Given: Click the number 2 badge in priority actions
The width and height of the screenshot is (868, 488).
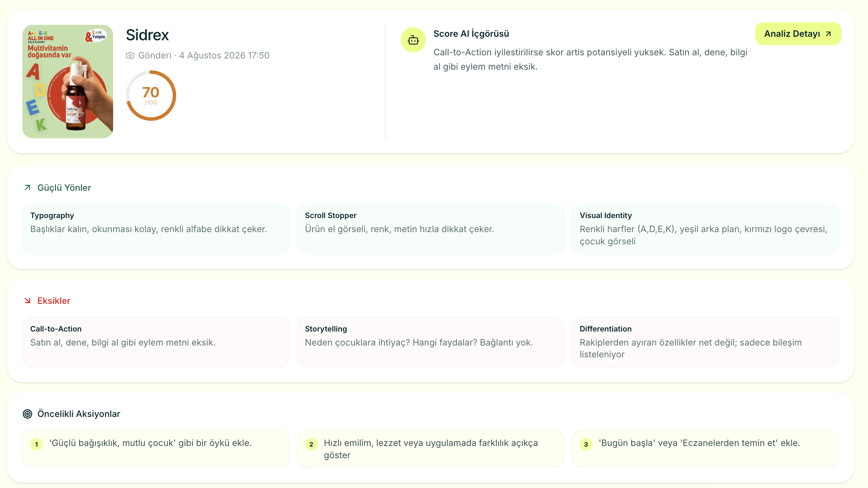Looking at the screenshot, I should [311, 444].
